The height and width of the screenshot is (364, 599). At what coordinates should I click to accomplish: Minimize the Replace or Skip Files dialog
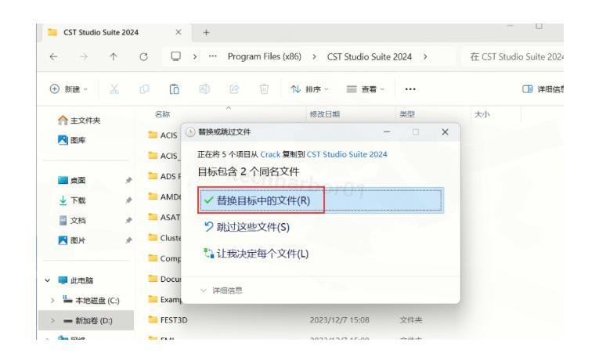point(387,132)
